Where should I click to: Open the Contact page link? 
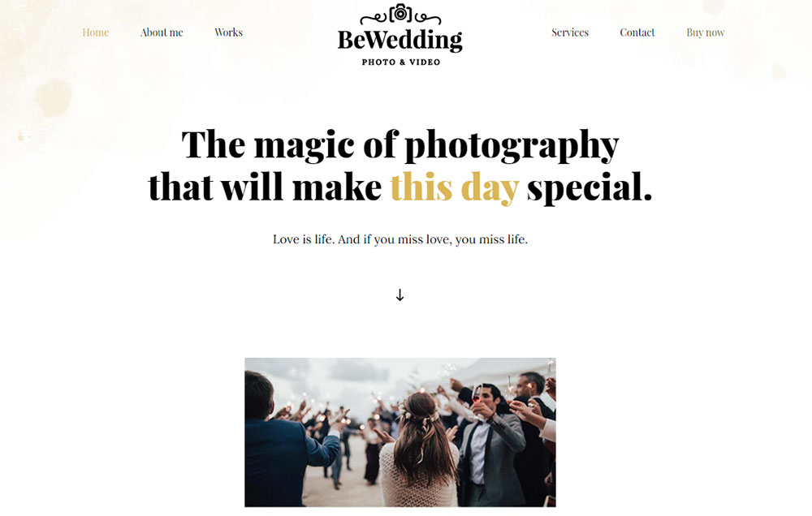pyautogui.click(x=637, y=32)
